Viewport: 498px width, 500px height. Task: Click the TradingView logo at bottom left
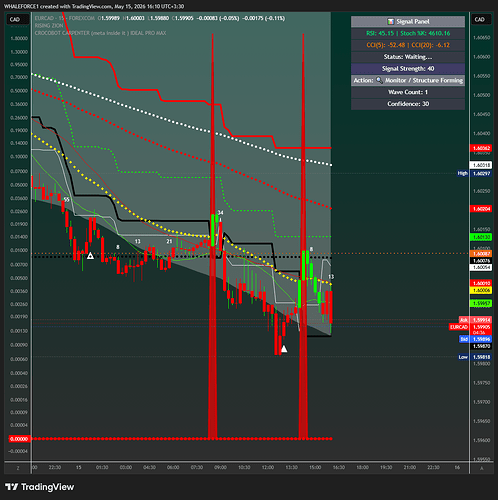click(x=39, y=487)
